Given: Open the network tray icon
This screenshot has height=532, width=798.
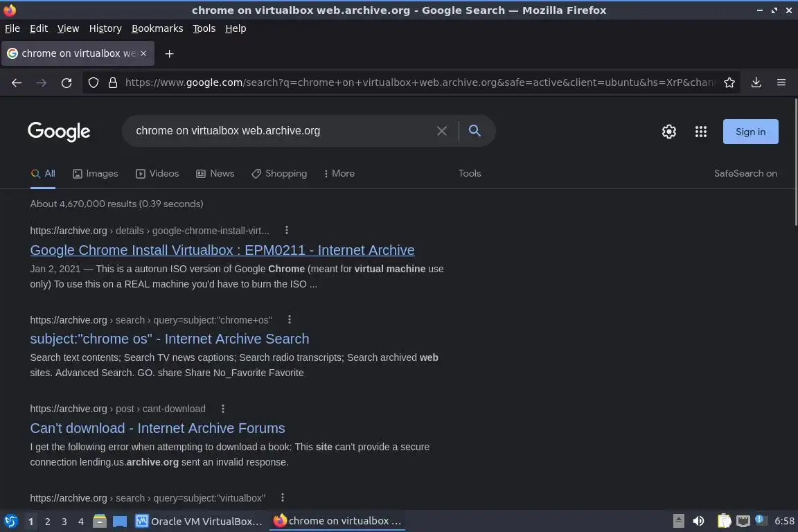Looking at the screenshot, I should (x=743, y=521).
